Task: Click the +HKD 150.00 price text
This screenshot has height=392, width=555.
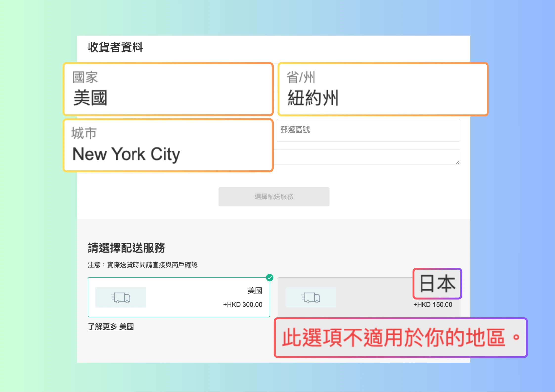Action: (x=433, y=304)
